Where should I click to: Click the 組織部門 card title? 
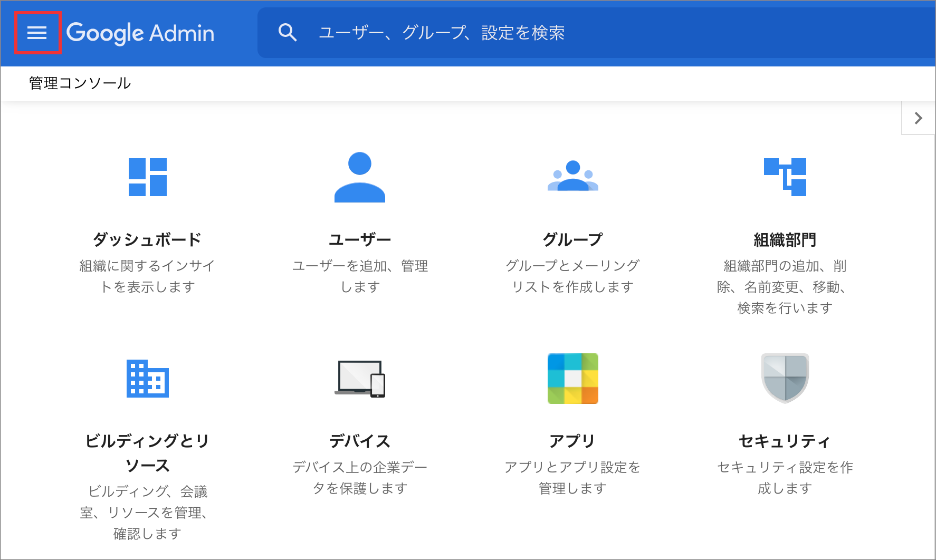pos(785,240)
